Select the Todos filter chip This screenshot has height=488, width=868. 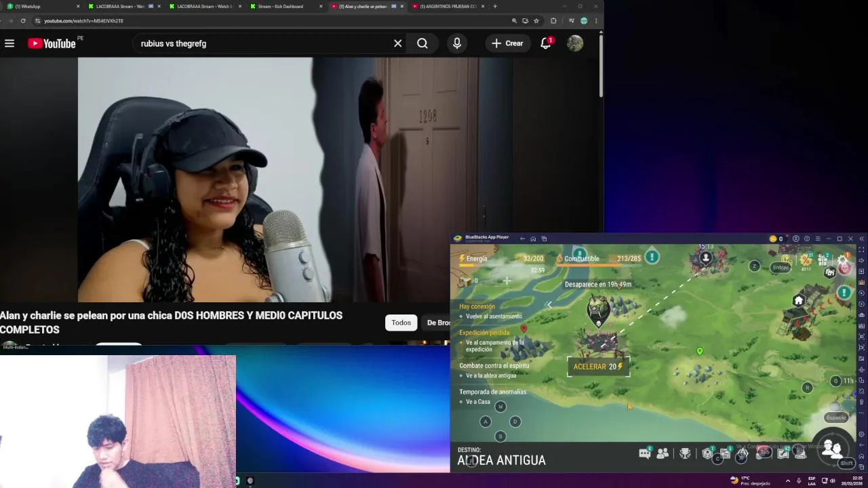[401, 323]
